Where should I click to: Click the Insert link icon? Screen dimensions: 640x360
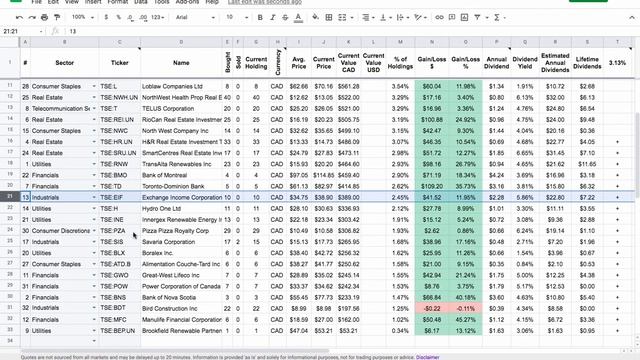point(439,18)
